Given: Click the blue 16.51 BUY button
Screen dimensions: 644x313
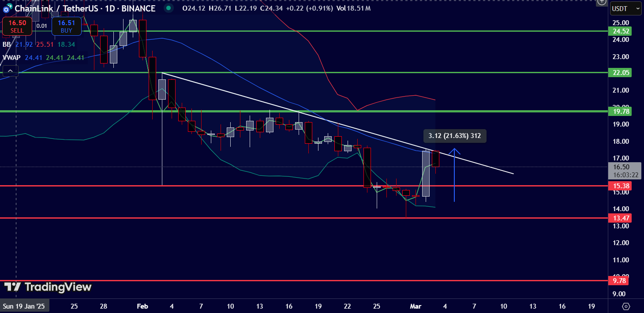Looking at the screenshot, I should coord(66,26).
